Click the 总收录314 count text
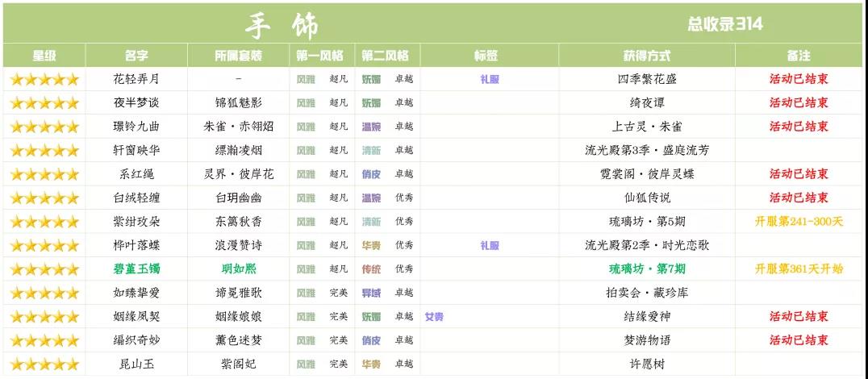Image resolution: width=868 pixels, height=379 pixels. click(x=725, y=24)
